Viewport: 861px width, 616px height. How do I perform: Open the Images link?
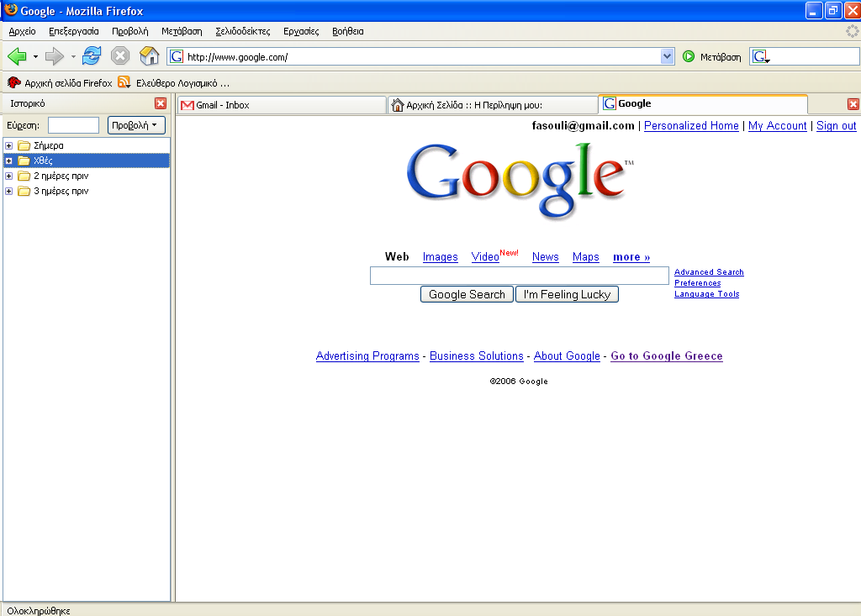[x=440, y=257]
